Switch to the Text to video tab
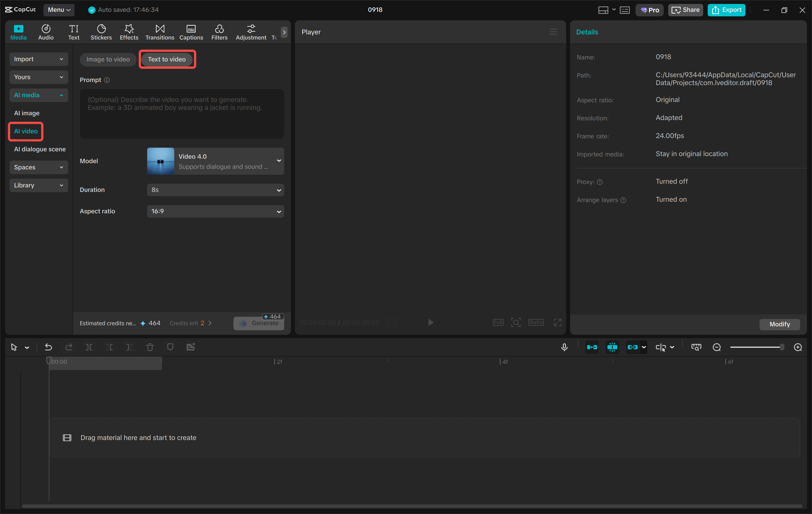This screenshot has width=812, height=514. (x=167, y=59)
